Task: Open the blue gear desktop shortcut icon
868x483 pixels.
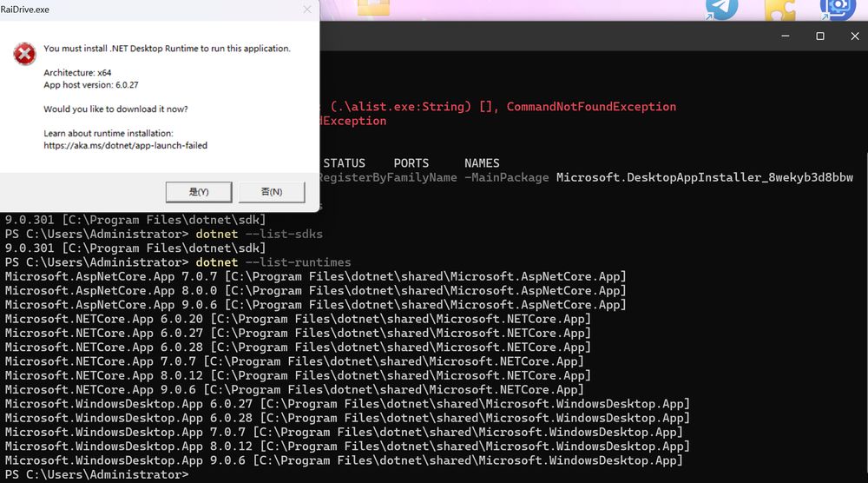Action: 837,9
